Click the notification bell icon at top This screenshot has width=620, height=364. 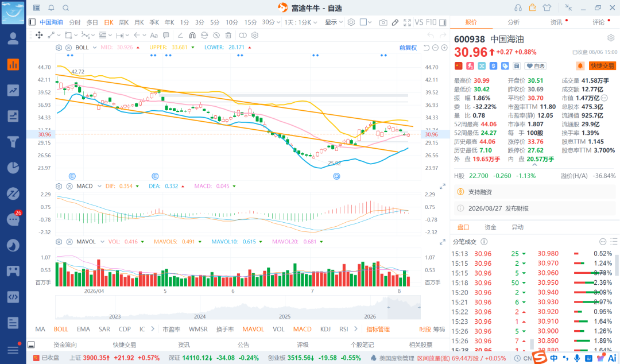[x=52, y=8]
